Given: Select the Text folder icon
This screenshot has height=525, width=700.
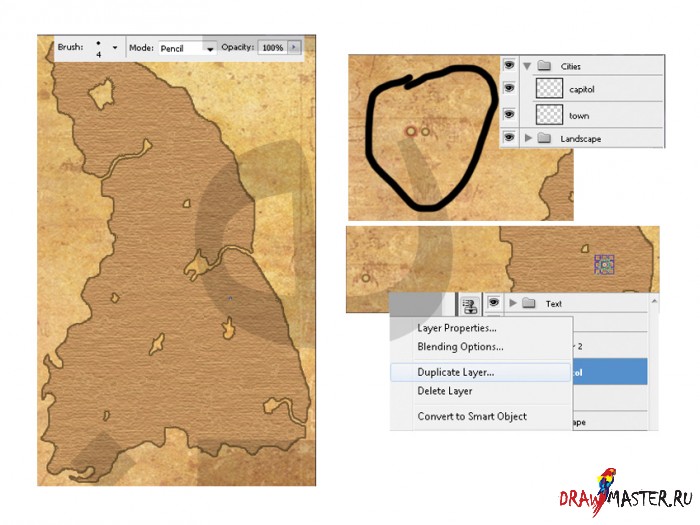Looking at the screenshot, I should coord(529,303).
